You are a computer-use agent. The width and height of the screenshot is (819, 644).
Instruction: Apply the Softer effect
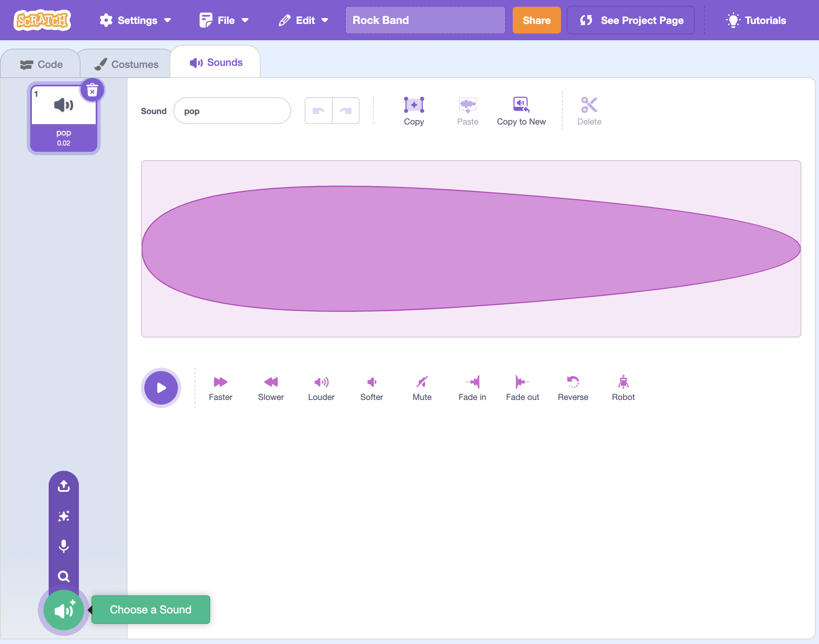point(371,387)
